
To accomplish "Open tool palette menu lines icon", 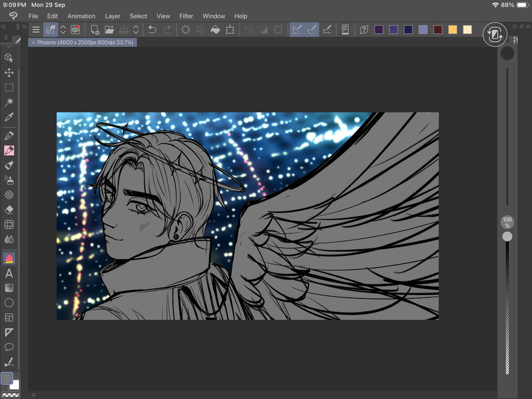I will click(7, 39).
